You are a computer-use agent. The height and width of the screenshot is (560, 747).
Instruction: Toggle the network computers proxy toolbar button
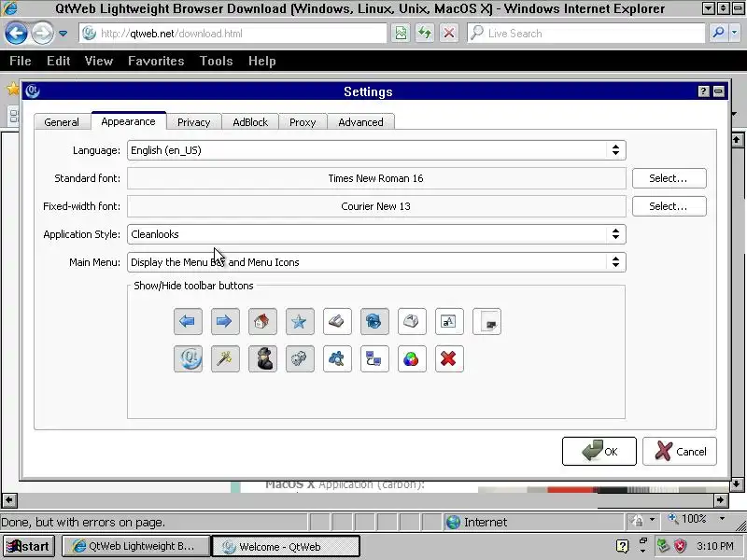click(374, 358)
